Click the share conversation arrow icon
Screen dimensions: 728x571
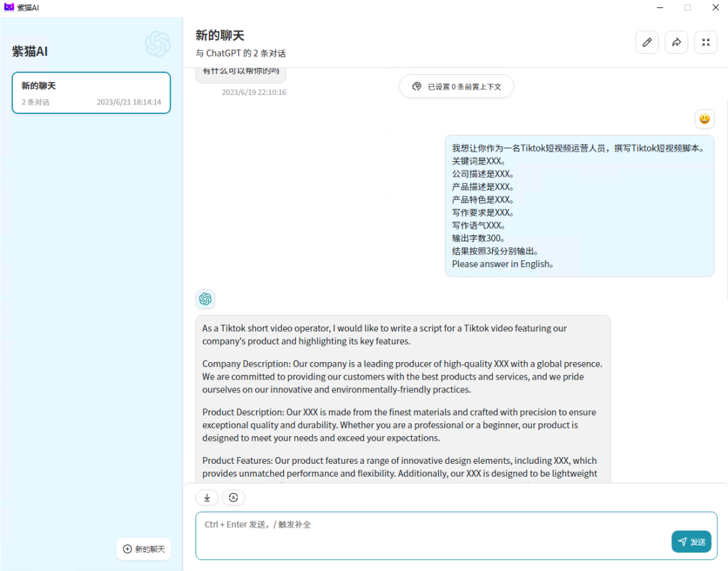(x=676, y=42)
